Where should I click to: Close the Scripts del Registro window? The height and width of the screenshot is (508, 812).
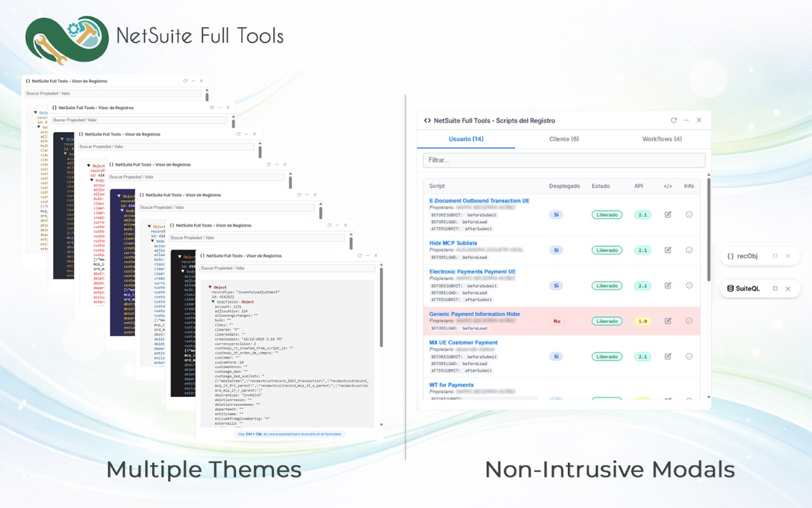click(698, 120)
